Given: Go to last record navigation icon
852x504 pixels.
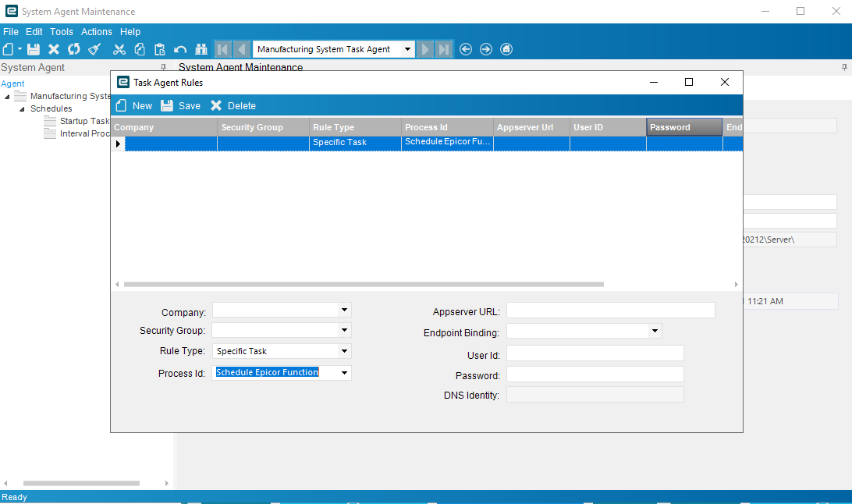Looking at the screenshot, I should pos(444,49).
